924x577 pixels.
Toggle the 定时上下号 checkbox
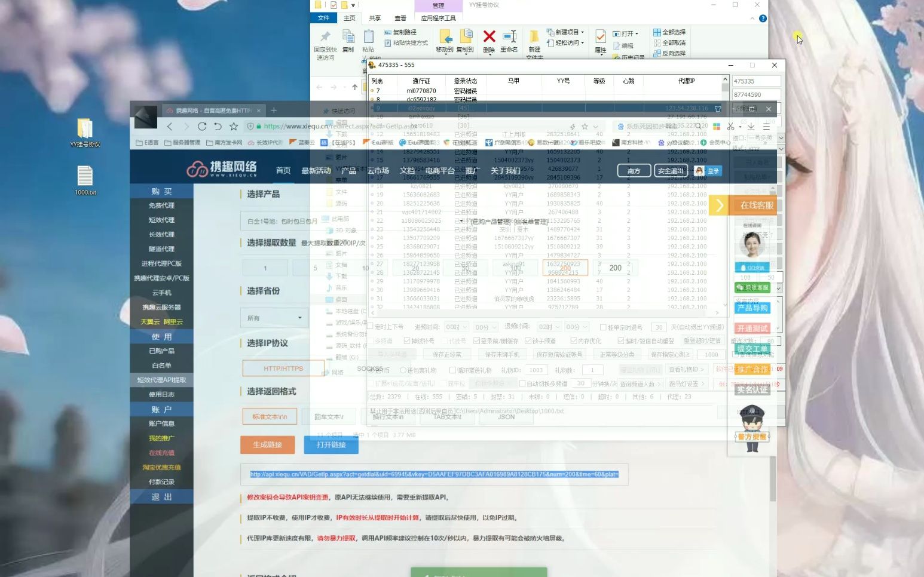tap(370, 327)
